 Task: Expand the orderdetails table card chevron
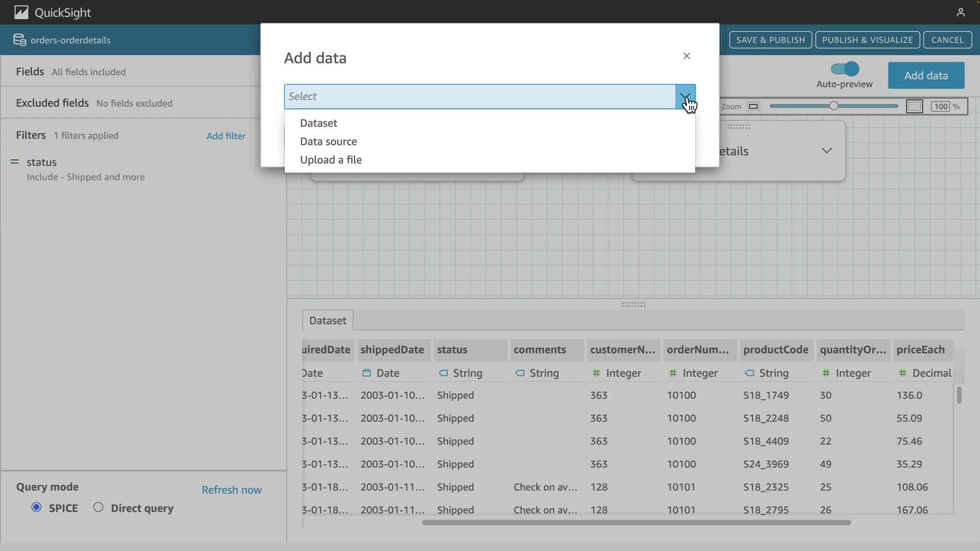point(826,151)
